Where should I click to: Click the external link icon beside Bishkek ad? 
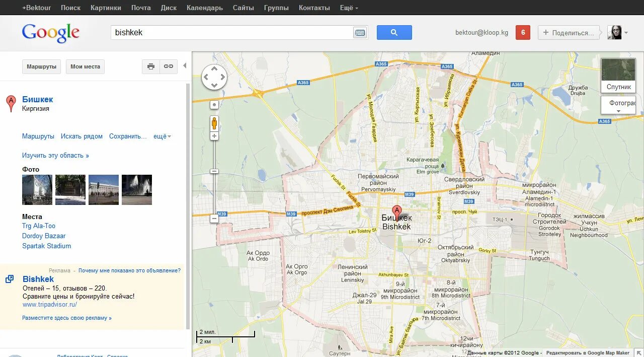[x=10, y=279]
